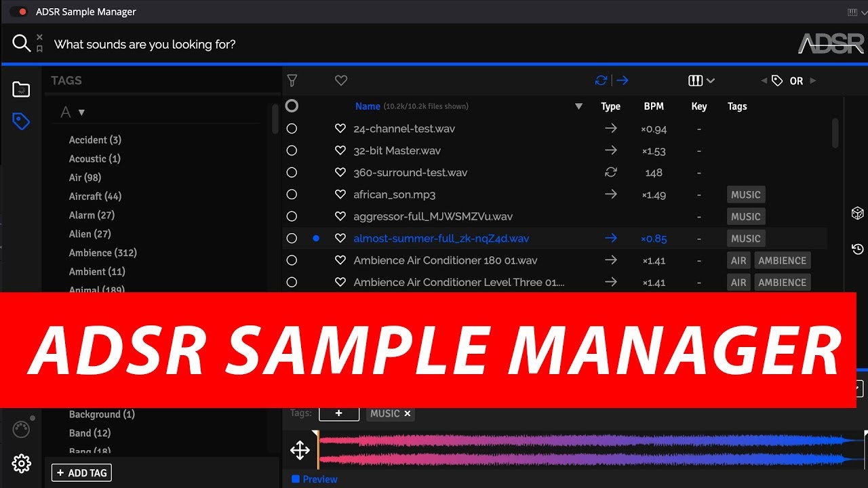Image resolution: width=868 pixels, height=488 pixels.
Task: Click loop type icon of 360-surround-test.wav
Action: click(x=611, y=172)
